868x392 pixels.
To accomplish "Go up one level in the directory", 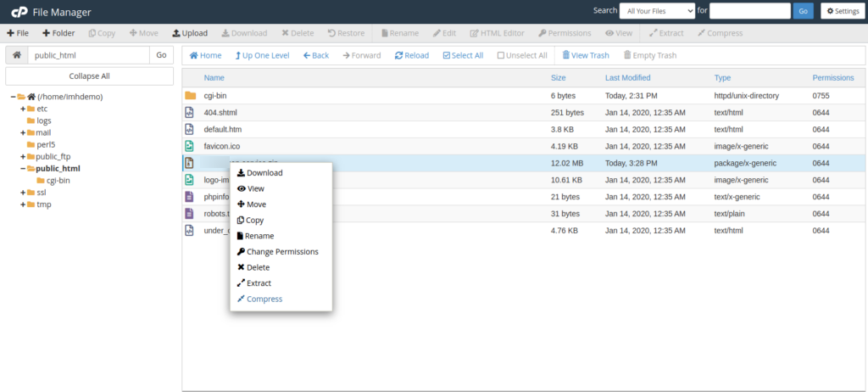I will [261, 55].
